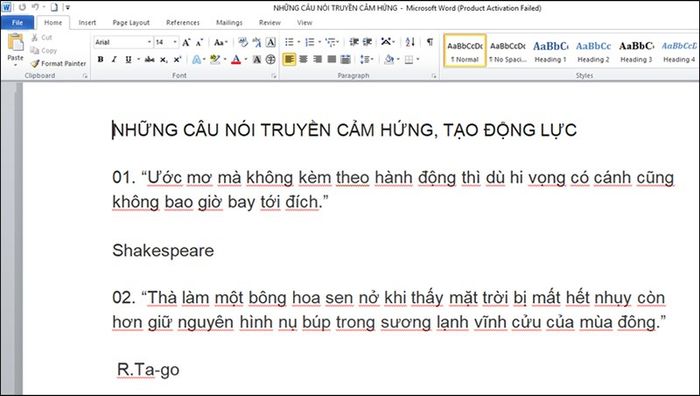
Task: Apply the Heading 2 style
Action: 593,51
